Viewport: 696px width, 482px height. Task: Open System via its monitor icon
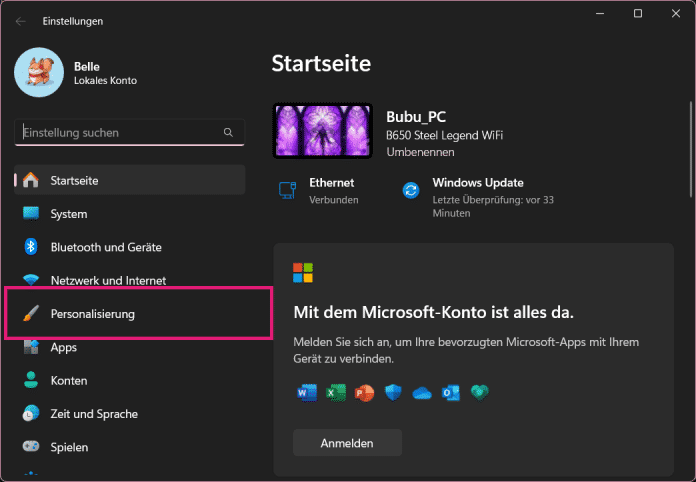point(31,214)
